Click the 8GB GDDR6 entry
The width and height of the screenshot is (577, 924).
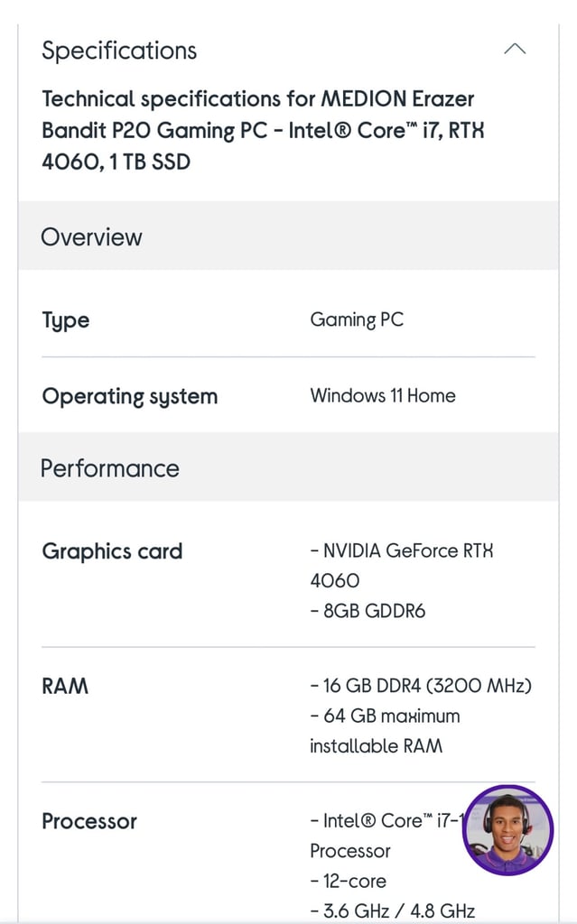coord(368,611)
